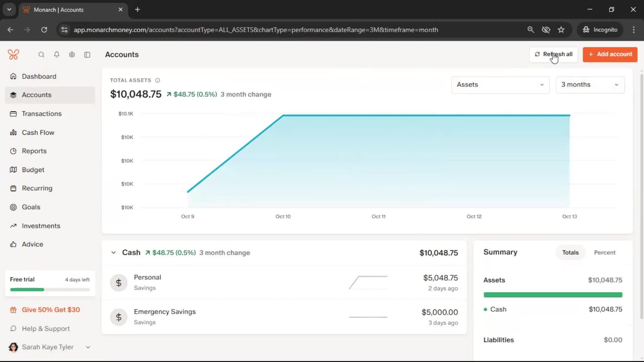Screen dimensions: 644x362
Task: Click the free trial progress bar
Action: (50, 290)
